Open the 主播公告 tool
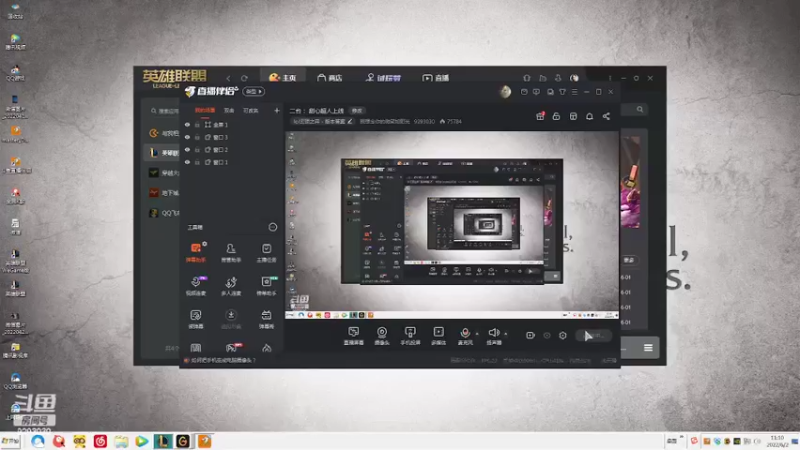 (x=266, y=252)
